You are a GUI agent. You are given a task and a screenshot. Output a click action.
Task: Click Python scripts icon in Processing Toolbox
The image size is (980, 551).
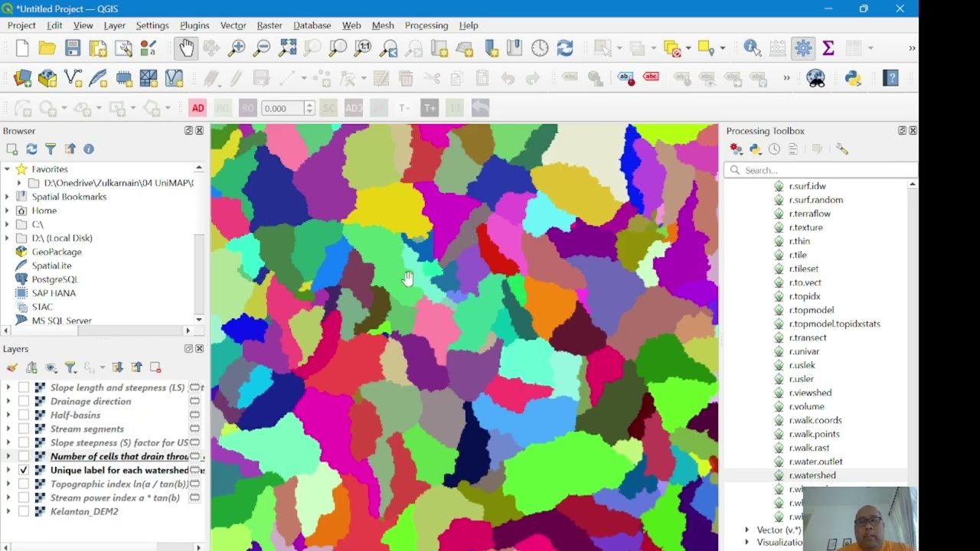click(756, 149)
